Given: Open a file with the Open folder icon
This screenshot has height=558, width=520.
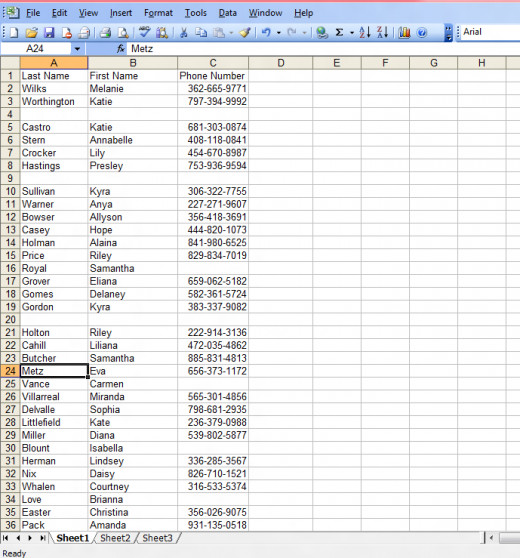Looking at the screenshot, I should point(31,33).
